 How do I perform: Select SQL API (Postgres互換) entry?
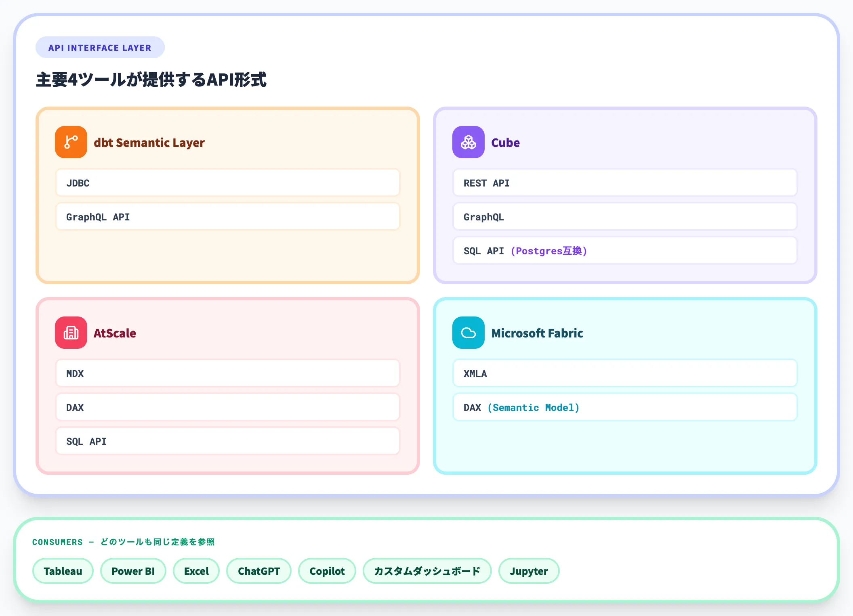[624, 251]
